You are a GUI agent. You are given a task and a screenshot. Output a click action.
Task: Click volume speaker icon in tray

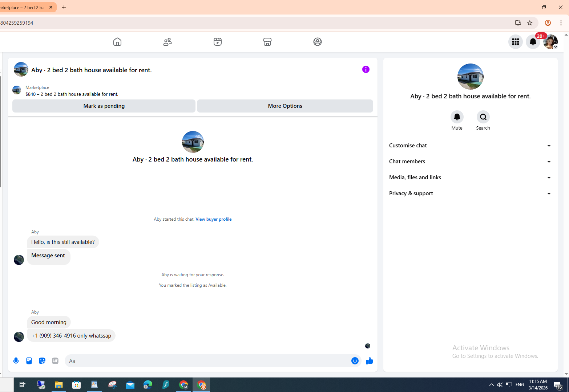coord(500,385)
